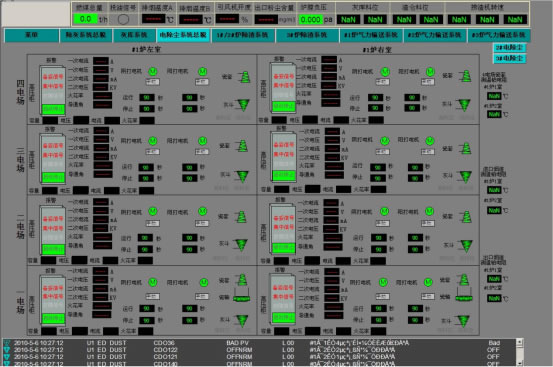The image size is (553, 367).
Task: Open the 3#炉除渣系统 tab
Action: pos(306,35)
